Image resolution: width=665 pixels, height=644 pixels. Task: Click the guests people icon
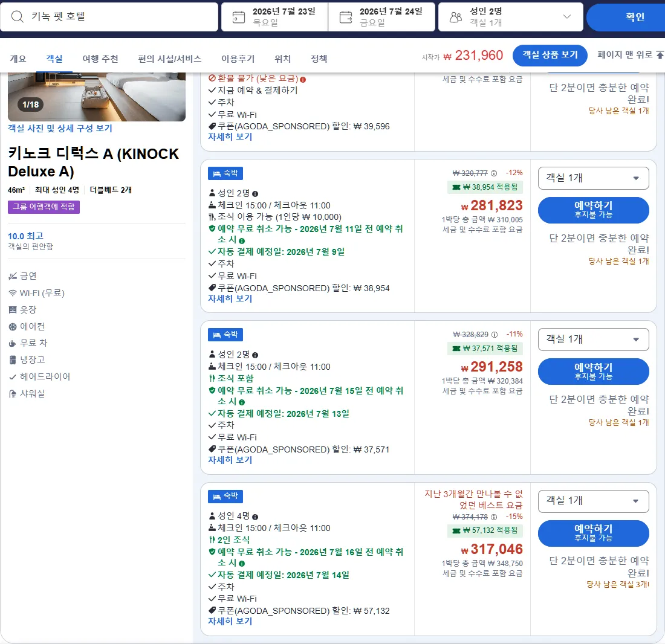(455, 17)
